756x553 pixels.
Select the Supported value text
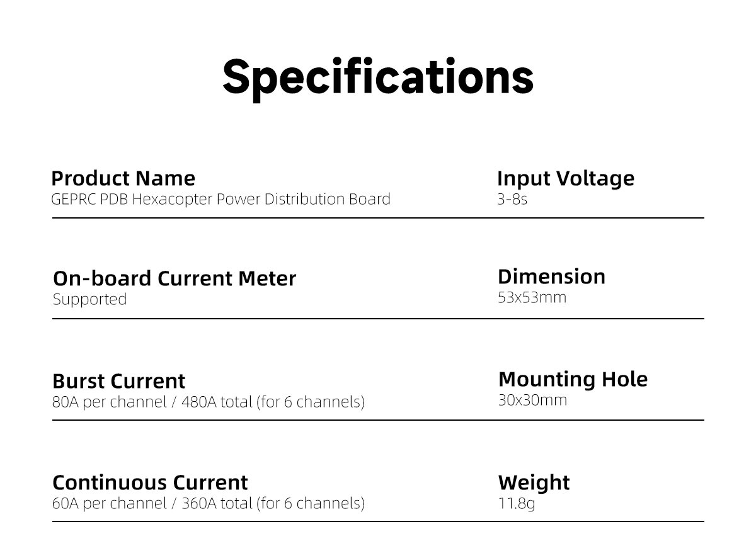click(89, 300)
